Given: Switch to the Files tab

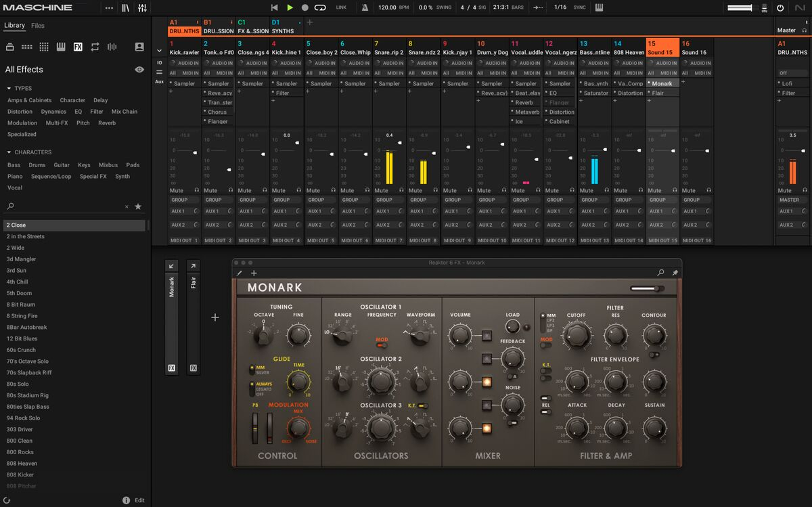Looking at the screenshot, I should [x=38, y=26].
